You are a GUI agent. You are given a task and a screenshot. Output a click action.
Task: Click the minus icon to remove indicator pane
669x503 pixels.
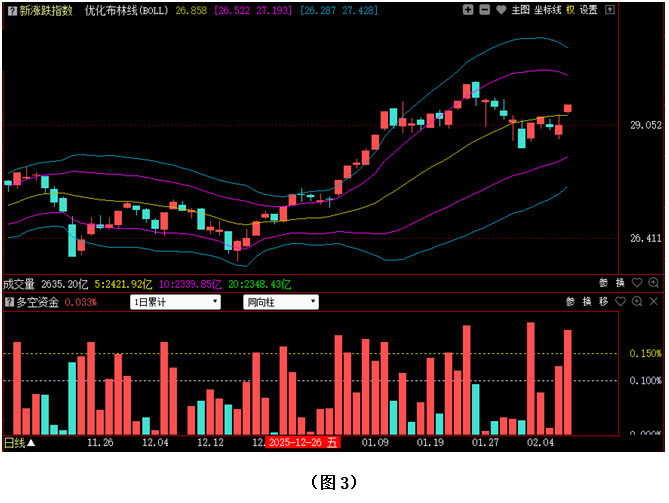click(x=485, y=10)
